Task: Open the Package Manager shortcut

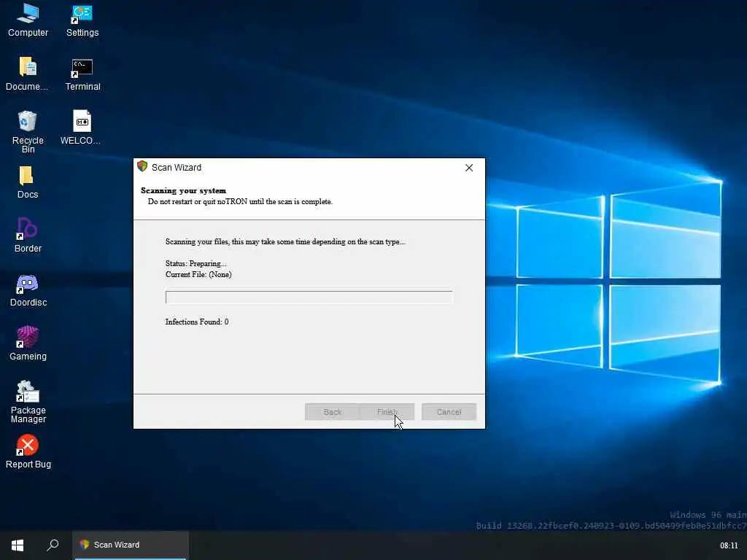Action: pos(28,402)
